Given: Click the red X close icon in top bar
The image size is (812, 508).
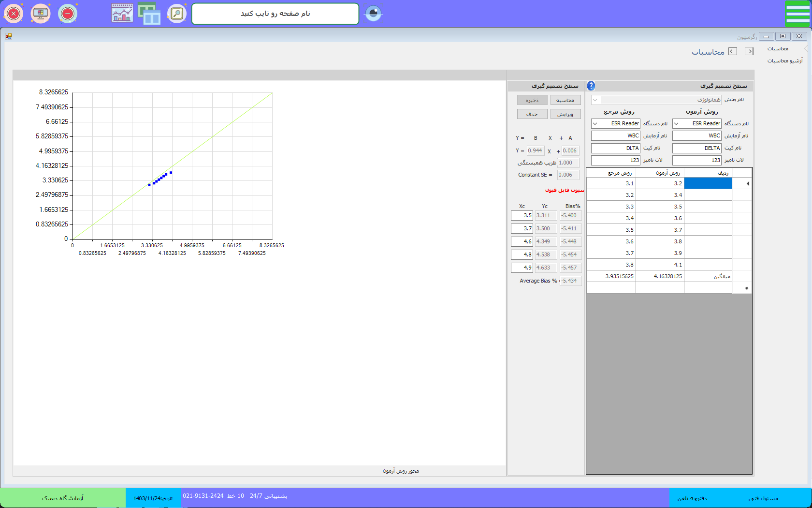Looking at the screenshot, I should [14, 14].
